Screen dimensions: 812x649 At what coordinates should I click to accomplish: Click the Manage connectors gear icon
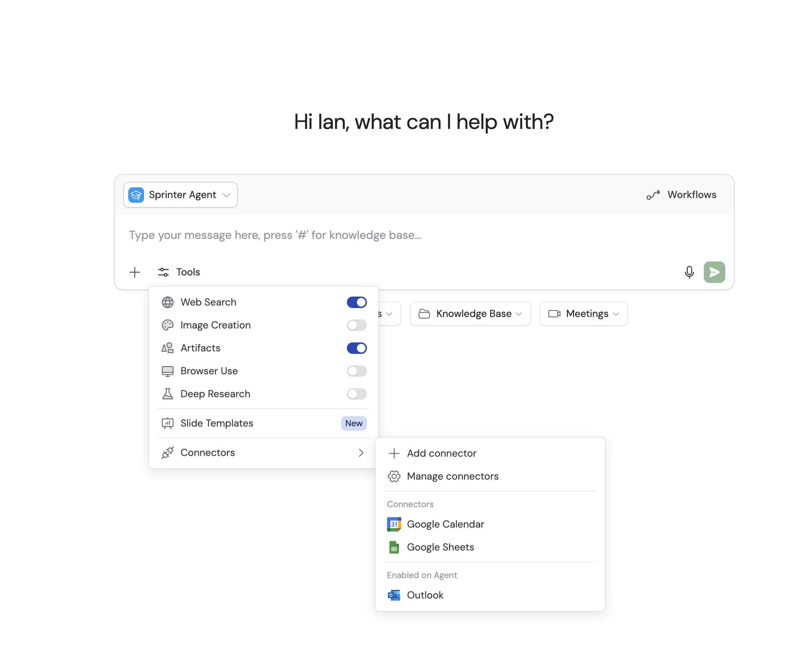click(x=394, y=476)
